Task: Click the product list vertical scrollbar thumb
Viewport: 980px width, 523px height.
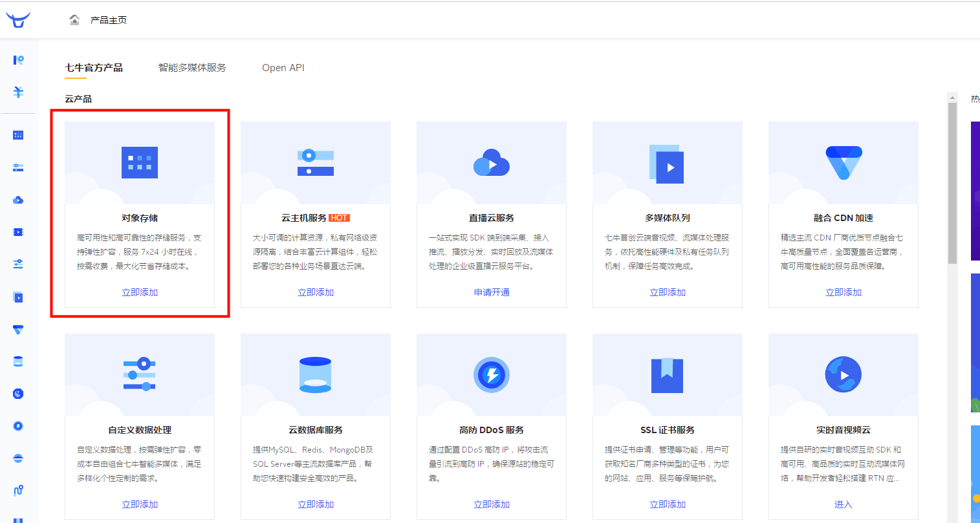Action: point(952,183)
